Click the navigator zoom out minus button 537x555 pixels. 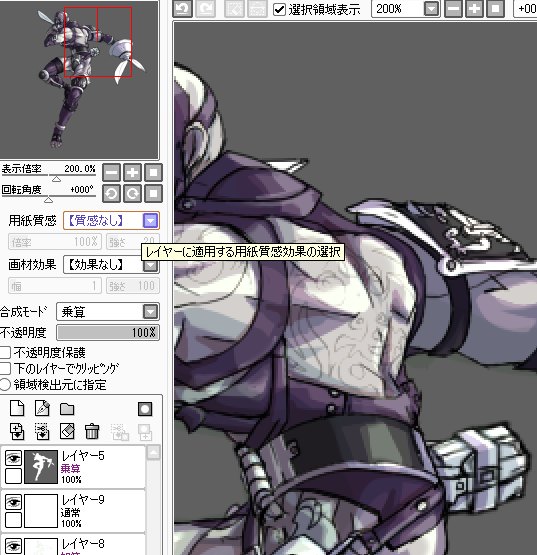point(112,173)
